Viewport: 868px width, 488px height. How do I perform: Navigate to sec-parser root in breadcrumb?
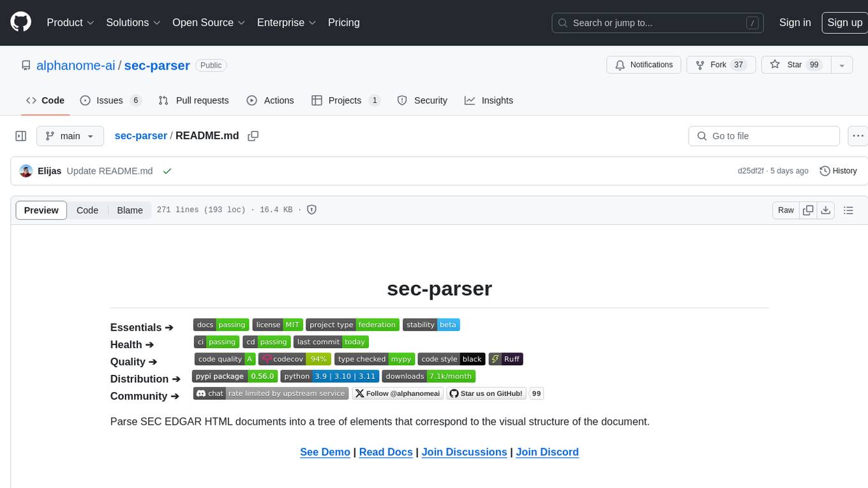(140, 136)
